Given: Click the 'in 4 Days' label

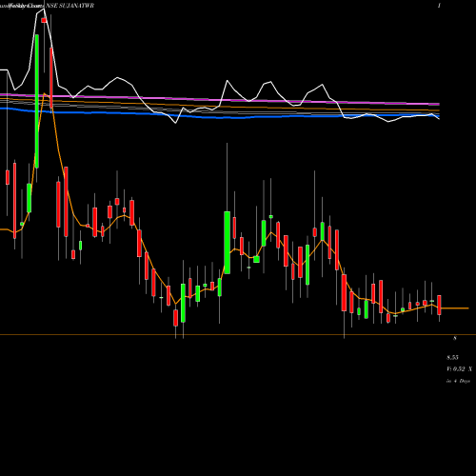Looking at the screenshot, I should [458, 381].
